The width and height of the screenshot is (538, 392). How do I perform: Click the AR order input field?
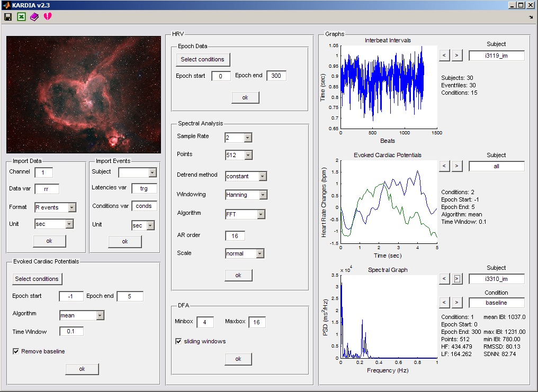(x=235, y=236)
